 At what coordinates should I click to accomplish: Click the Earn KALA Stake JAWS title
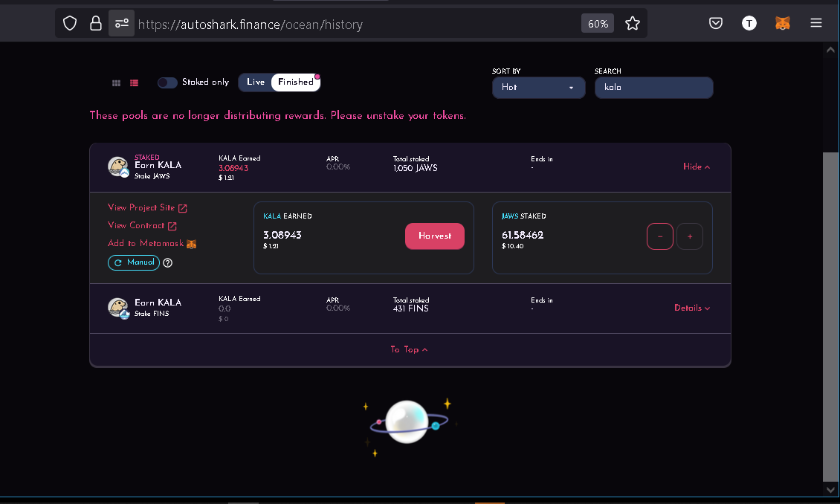(158, 169)
